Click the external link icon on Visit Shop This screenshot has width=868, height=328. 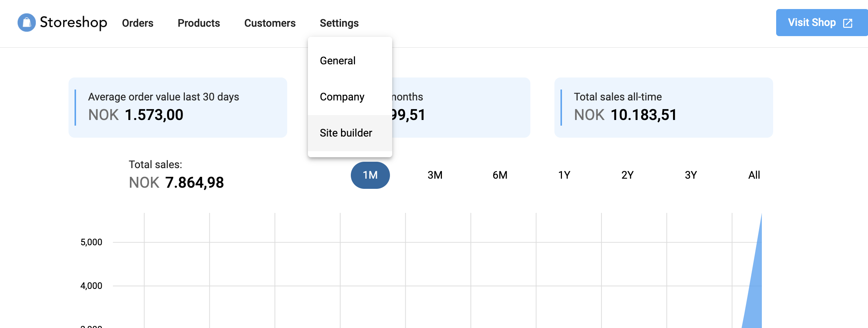click(848, 23)
